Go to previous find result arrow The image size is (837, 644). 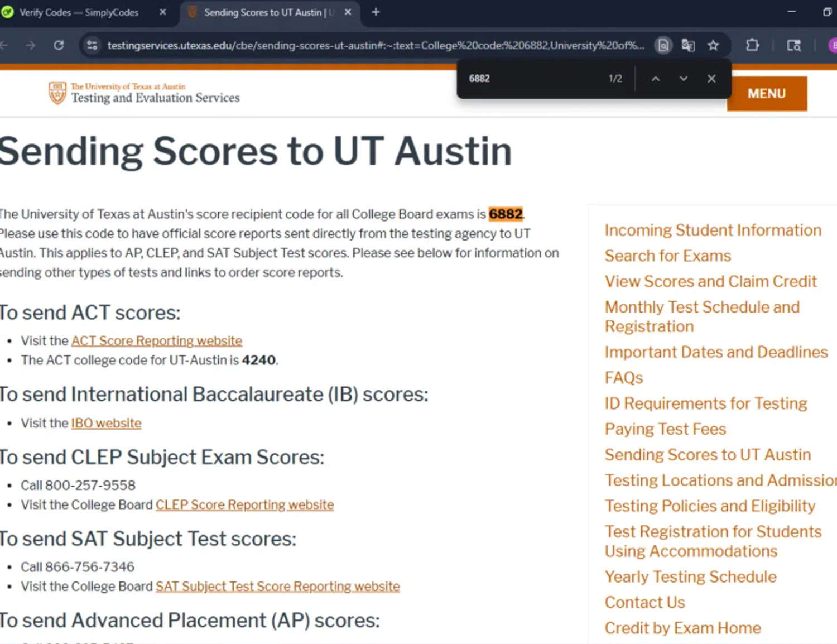point(656,79)
